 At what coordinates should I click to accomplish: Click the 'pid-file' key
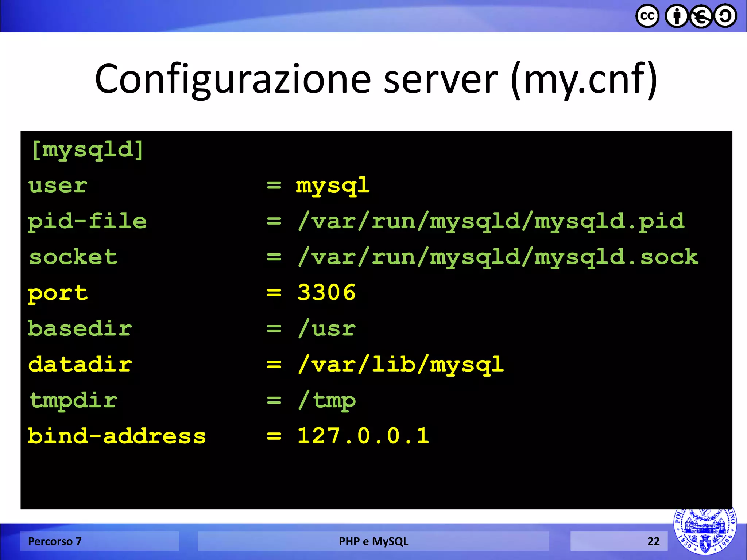(88, 221)
